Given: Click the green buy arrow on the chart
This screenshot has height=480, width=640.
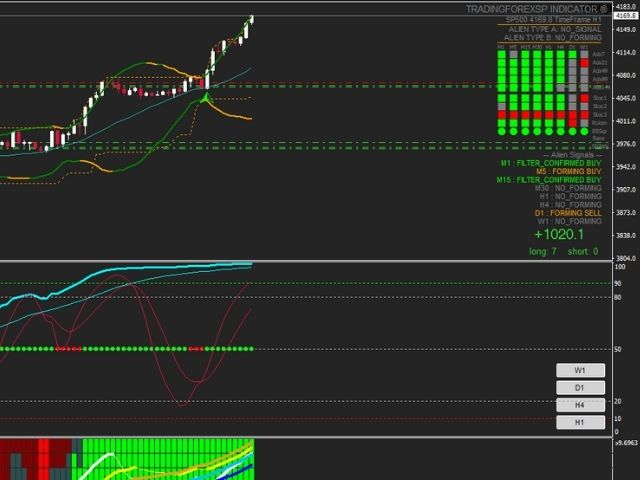Looking at the screenshot, I should pos(206,98).
